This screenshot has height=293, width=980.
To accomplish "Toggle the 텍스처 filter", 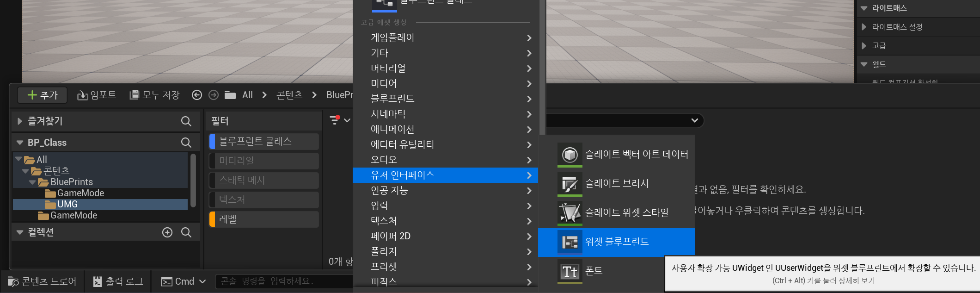I will [x=264, y=199].
